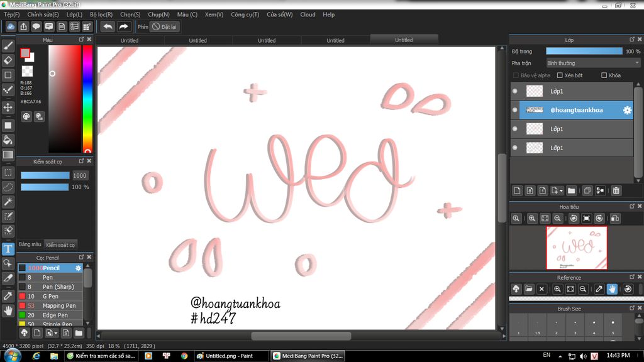
Task: Open the Công cụ(T) menu
Action: coord(245,14)
